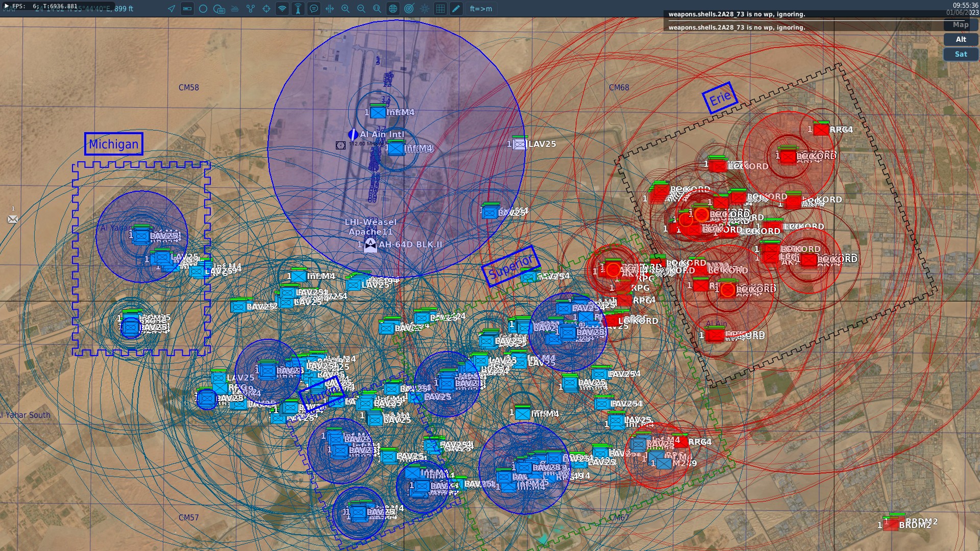The width and height of the screenshot is (980, 551).
Task: Click the CM58 grid label
Action: 189,87
